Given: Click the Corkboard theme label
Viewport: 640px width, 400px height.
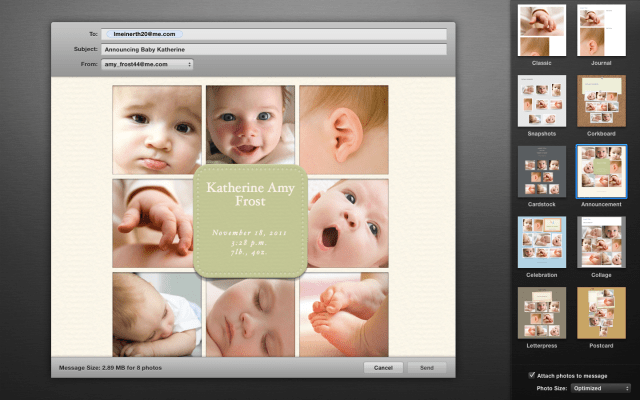Looking at the screenshot, I should [601, 134].
